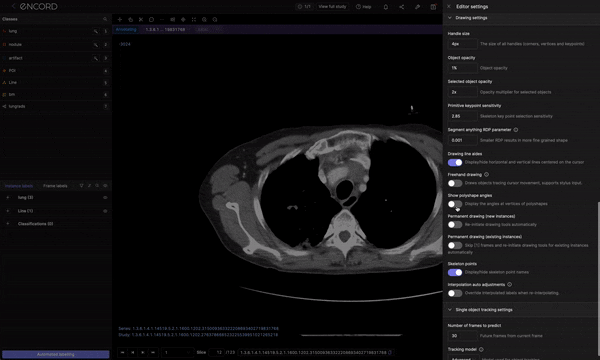Collapse Single object tracking settings section
This screenshot has width=600, height=360.
coord(450,310)
